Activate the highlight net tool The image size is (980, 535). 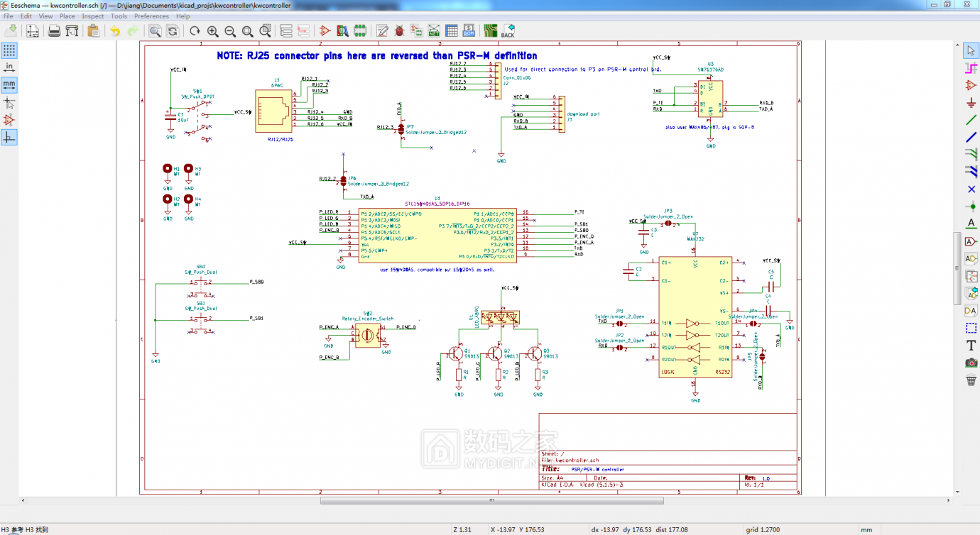[971, 68]
